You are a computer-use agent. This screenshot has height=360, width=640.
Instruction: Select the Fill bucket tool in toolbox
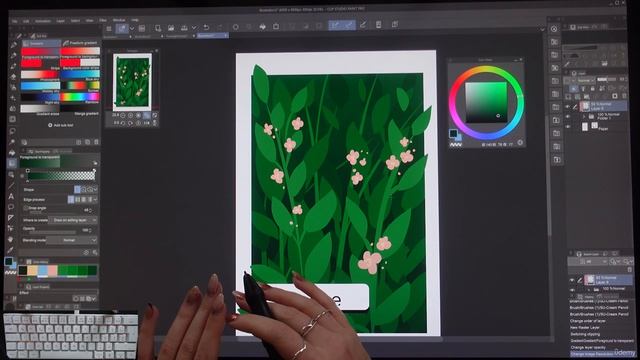(x=11, y=153)
